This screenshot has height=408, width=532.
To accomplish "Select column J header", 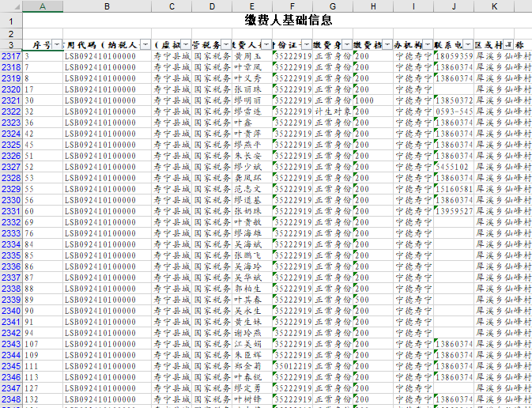I will (454, 6).
